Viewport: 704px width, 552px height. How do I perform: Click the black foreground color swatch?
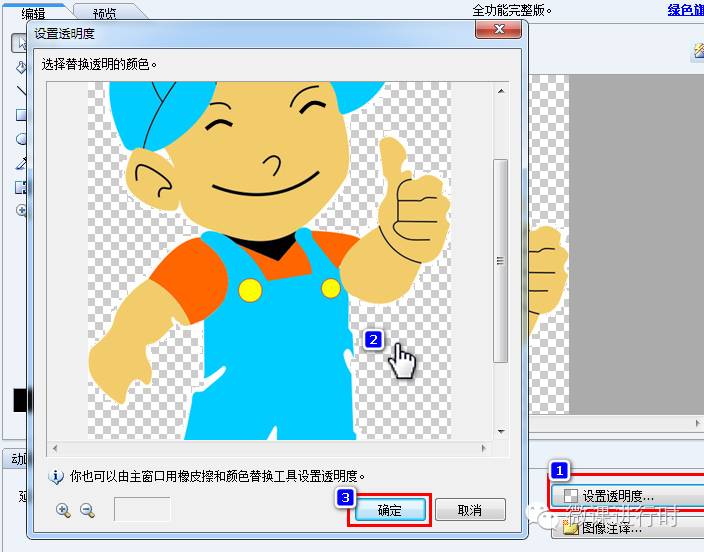(x=21, y=401)
